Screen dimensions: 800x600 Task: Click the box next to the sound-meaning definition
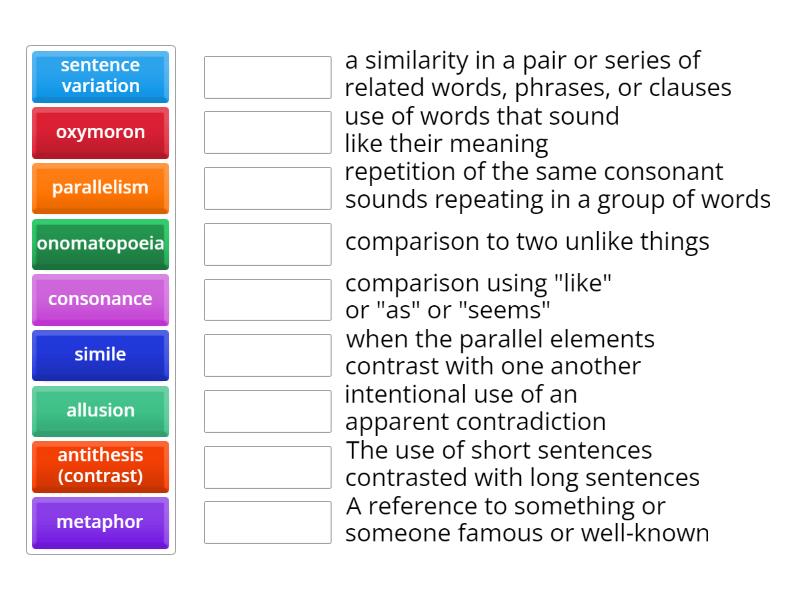coord(266,131)
